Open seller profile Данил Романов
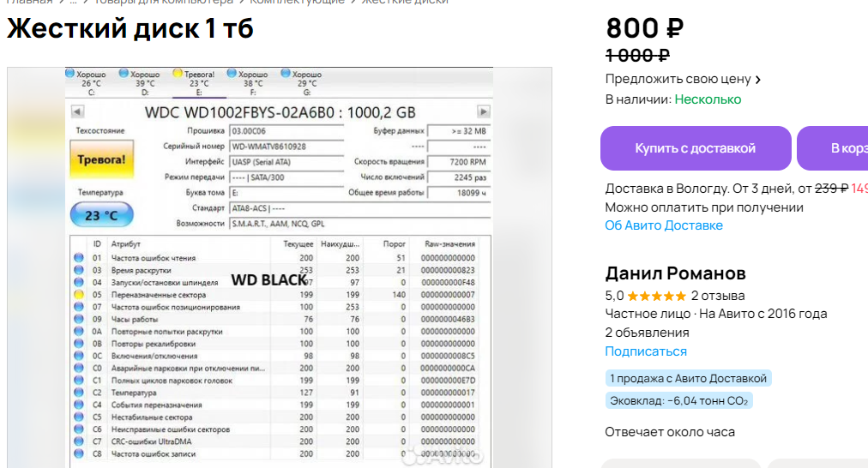Screen dimensions: 868x468 click(675, 273)
